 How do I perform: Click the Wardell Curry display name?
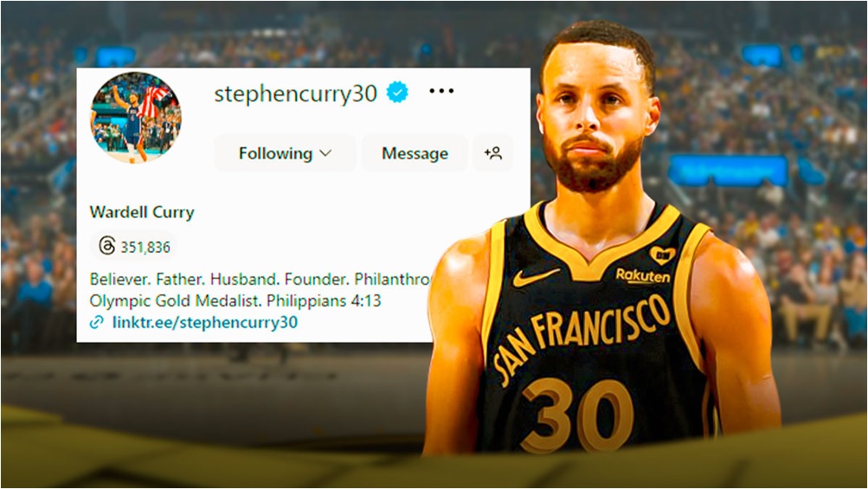click(142, 212)
